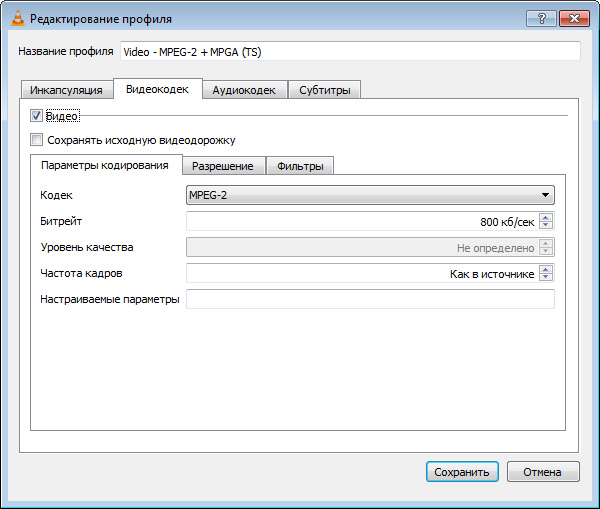Viewport: 600px width, 509px height.
Task: Switch to the Инкапсуляция tab
Action: pos(66,90)
